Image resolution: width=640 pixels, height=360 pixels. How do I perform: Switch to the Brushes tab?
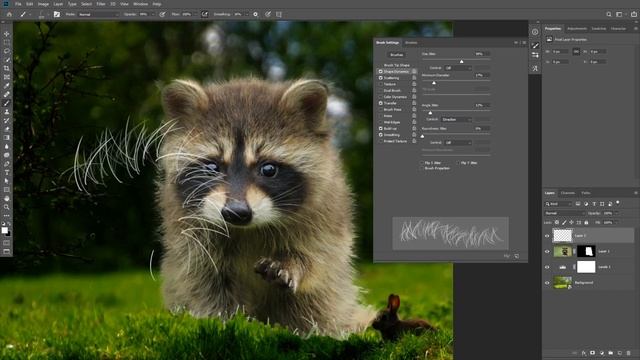(x=411, y=42)
